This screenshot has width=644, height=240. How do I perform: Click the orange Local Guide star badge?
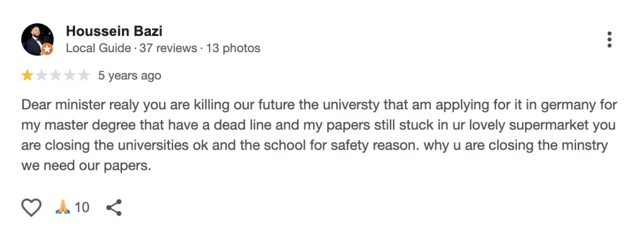(47, 49)
